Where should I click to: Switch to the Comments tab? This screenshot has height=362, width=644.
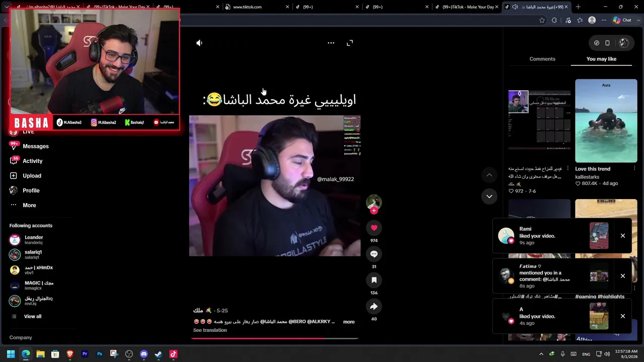click(542, 59)
